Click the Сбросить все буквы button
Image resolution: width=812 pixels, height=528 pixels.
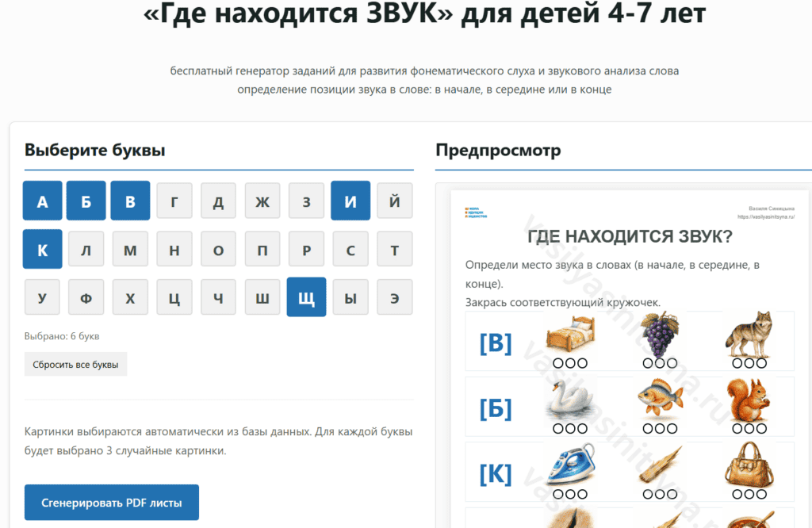click(75, 364)
